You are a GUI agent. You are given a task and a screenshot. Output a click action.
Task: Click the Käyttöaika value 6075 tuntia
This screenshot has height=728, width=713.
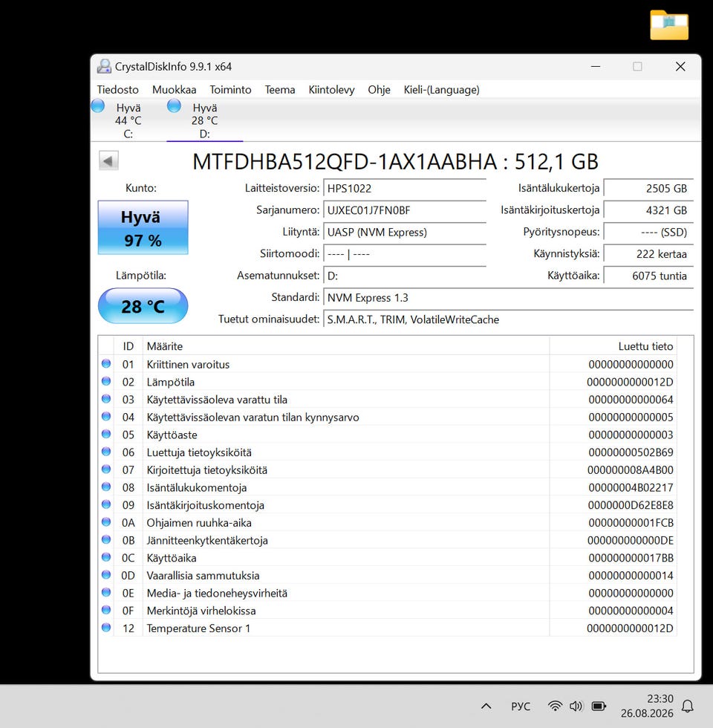point(648,276)
